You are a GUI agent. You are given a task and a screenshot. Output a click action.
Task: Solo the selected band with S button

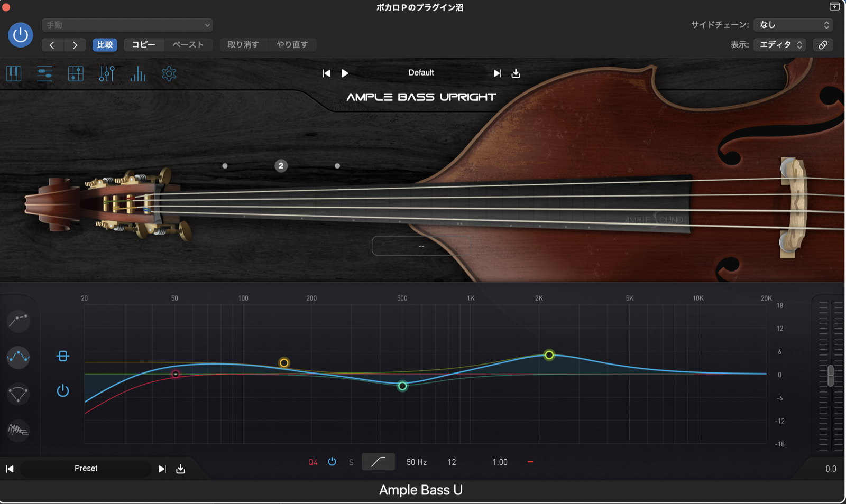pos(351,462)
